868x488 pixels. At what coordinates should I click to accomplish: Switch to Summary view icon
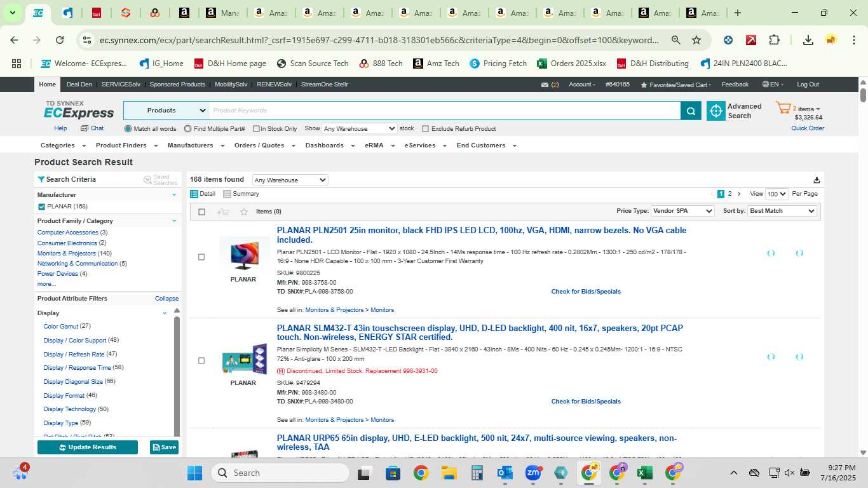click(227, 194)
